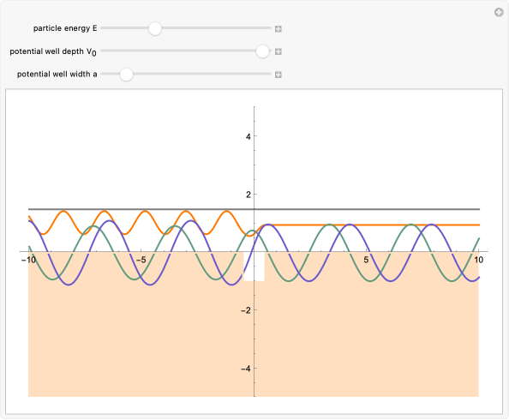Viewport: 509px width, 420px height.
Task: Click the particle energy E label
Action: pos(65,28)
